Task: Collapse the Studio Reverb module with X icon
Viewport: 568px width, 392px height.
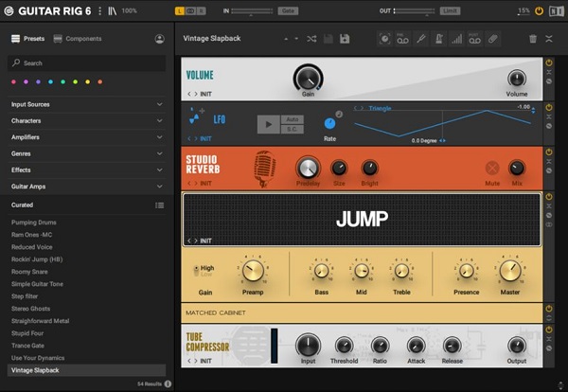Action: [x=549, y=162]
